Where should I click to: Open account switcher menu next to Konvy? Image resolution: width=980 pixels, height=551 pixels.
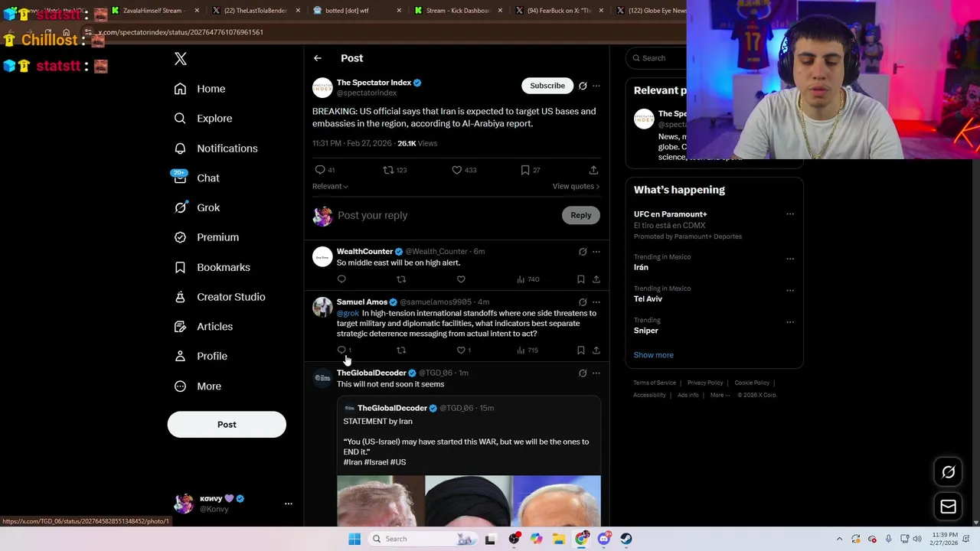click(x=289, y=504)
